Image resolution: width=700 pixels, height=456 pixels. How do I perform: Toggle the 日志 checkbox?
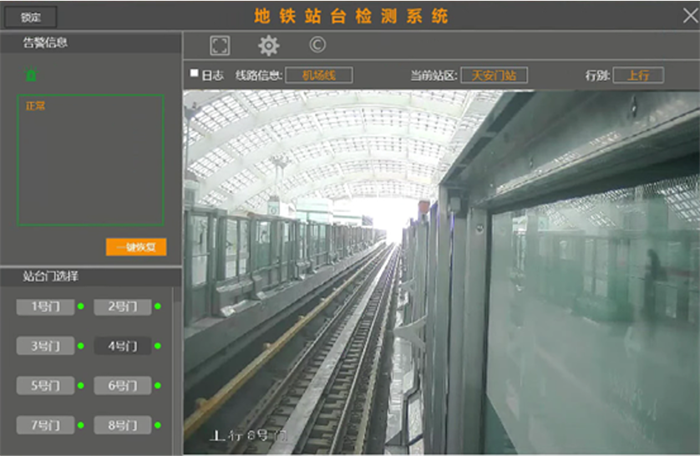coord(195,74)
